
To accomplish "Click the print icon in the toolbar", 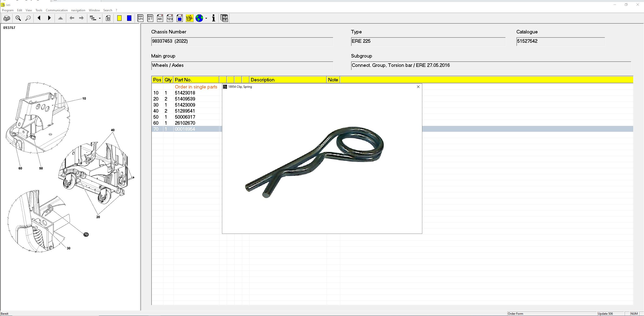I will click(7, 18).
